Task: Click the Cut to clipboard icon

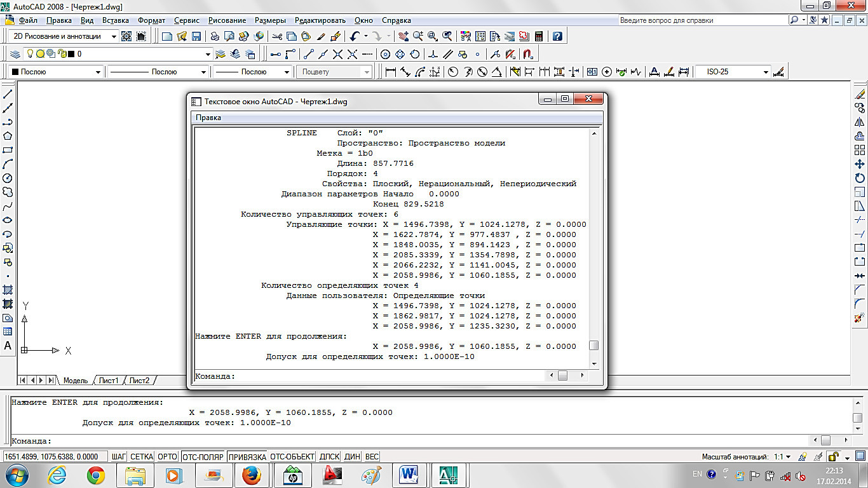Action: click(277, 36)
